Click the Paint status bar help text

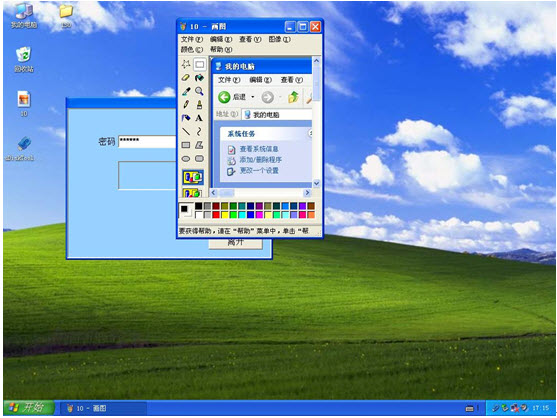tap(244, 231)
